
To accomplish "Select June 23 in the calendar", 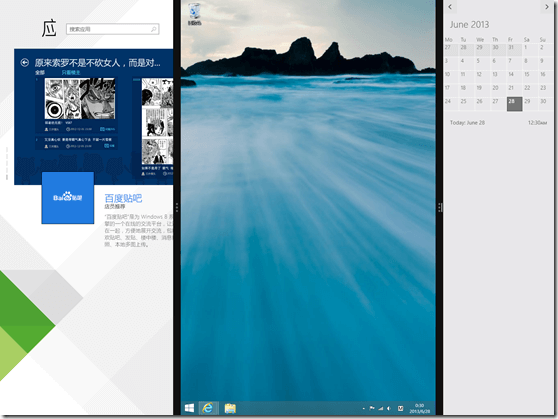I will tap(546, 90).
